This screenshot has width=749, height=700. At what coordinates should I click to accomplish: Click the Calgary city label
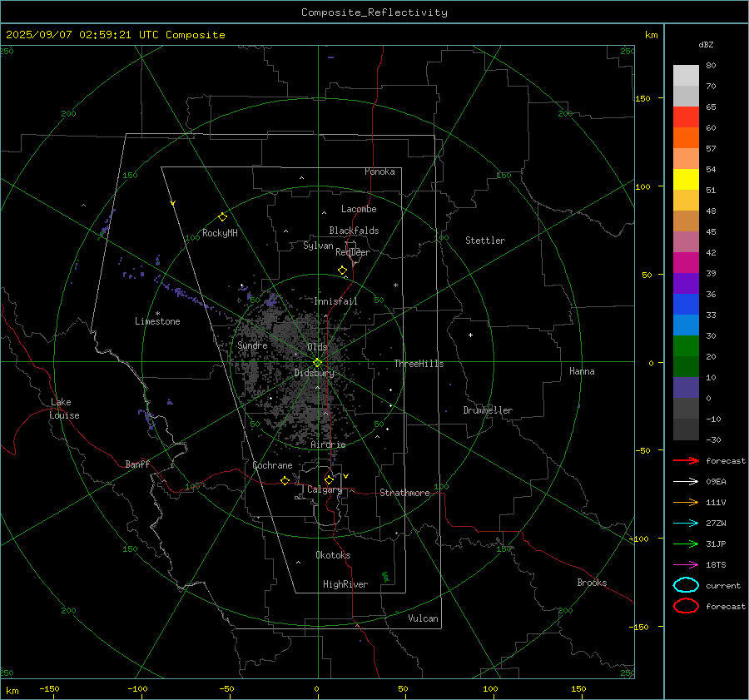tap(325, 489)
